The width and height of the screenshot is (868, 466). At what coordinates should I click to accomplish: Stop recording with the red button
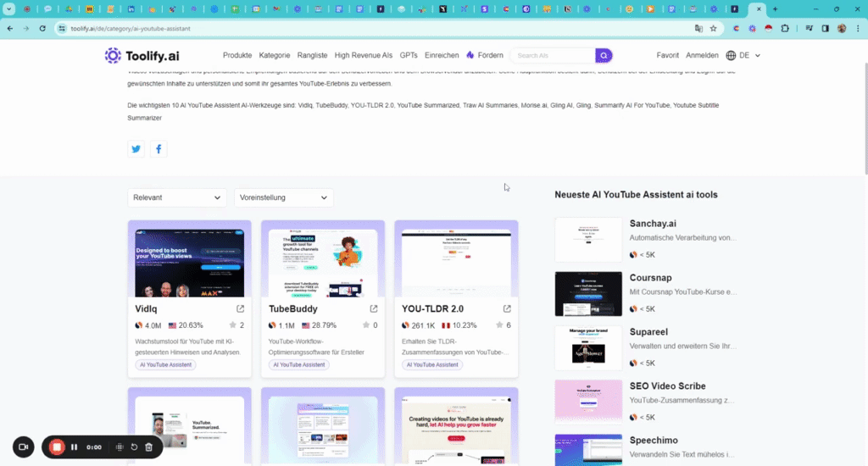(57, 447)
